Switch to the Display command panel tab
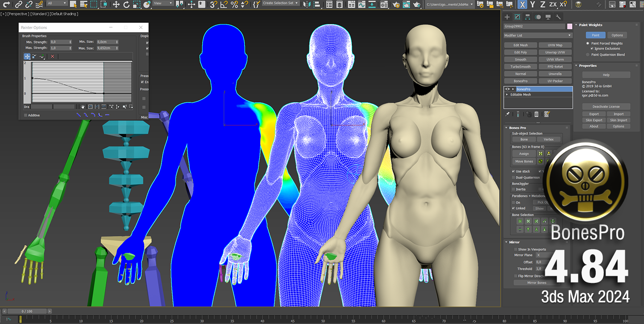The height and width of the screenshot is (324, 644). tap(548, 17)
